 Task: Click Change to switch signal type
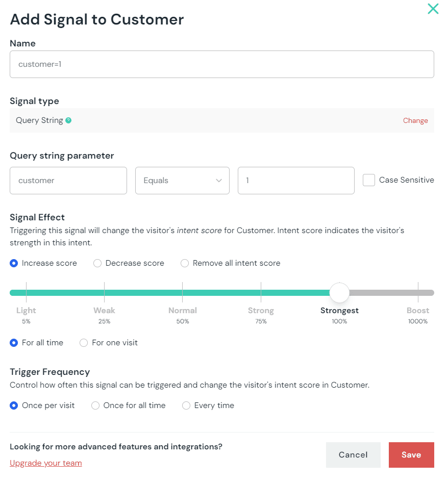tap(415, 121)
